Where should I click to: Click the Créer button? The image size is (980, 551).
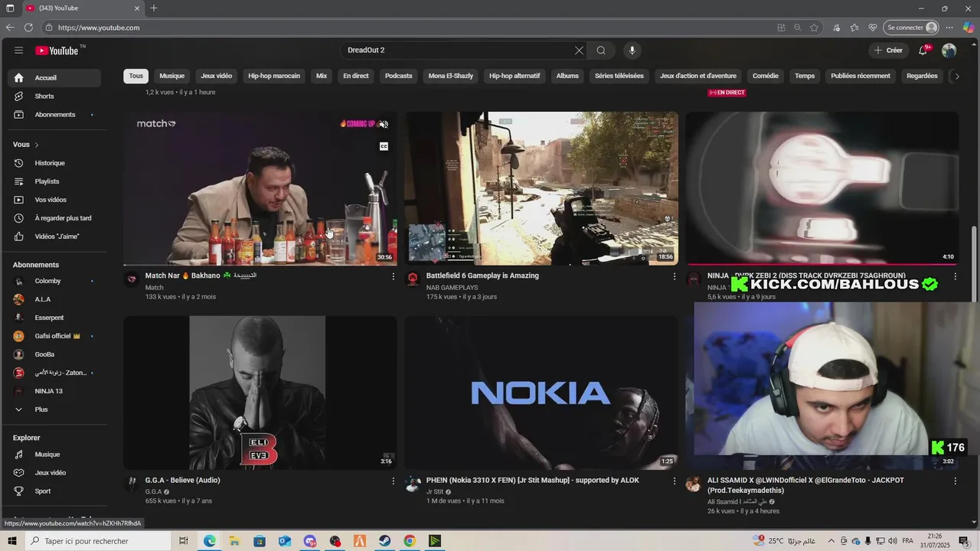[x=888, y=51]
